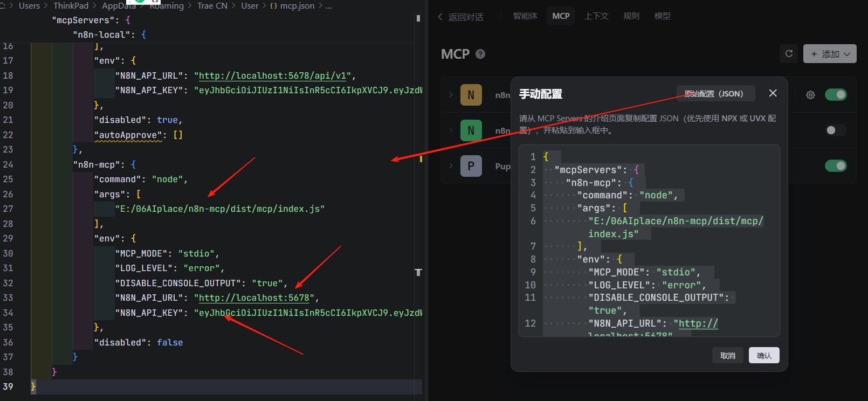Click index.js path string on line 27
Image resolution: width=868 pixels, height=401 pixels.
[220, 209]
